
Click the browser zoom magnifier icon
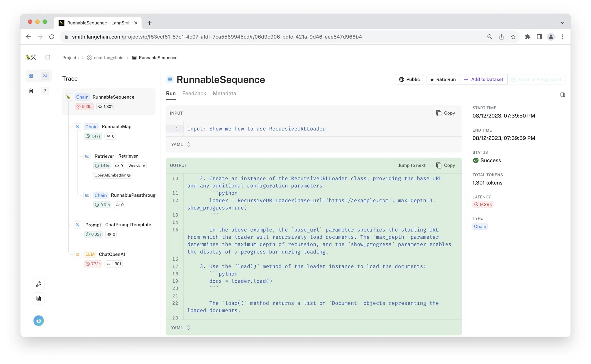490,37
